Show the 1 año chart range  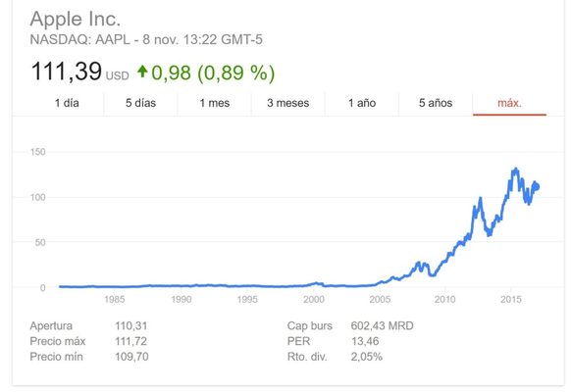[x=362, y=103]
